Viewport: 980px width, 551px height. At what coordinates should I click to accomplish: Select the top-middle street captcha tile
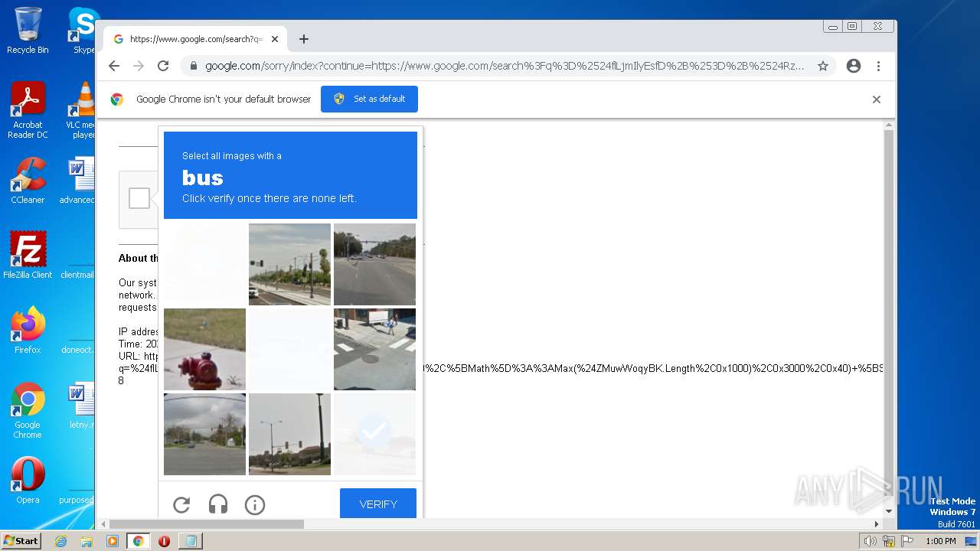[x=289, y=264]
